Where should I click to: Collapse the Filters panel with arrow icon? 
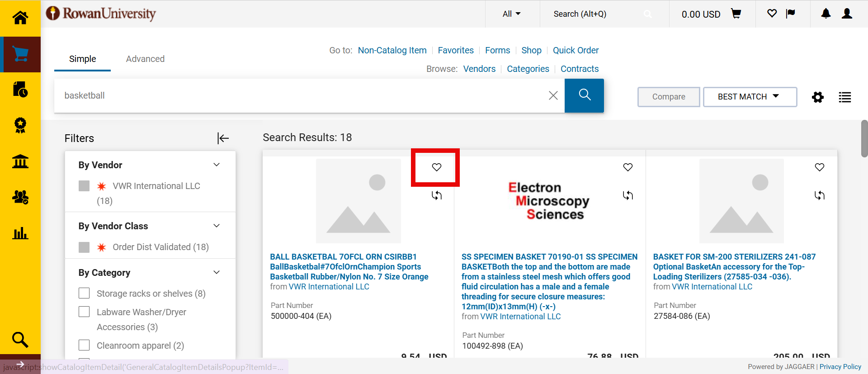point(223,138)
